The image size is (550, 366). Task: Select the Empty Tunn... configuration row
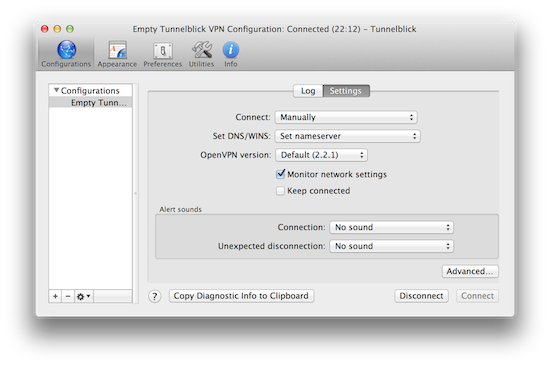point(90,102)
